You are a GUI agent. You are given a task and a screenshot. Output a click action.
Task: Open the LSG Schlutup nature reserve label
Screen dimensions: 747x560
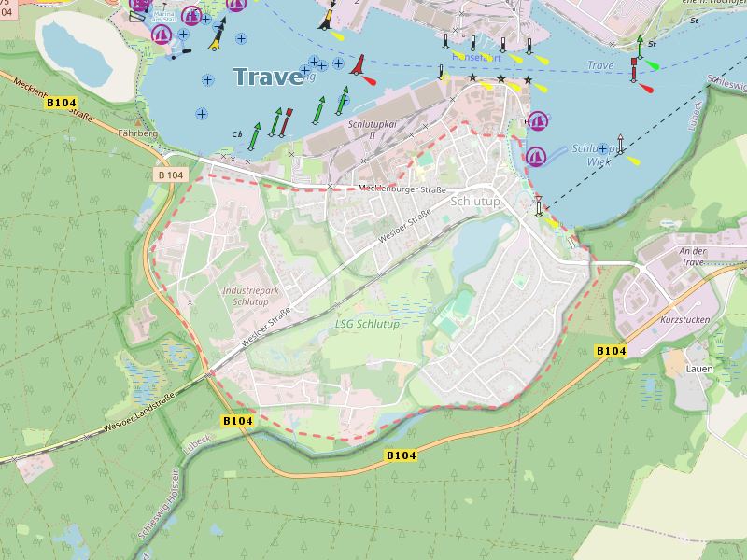366,324
